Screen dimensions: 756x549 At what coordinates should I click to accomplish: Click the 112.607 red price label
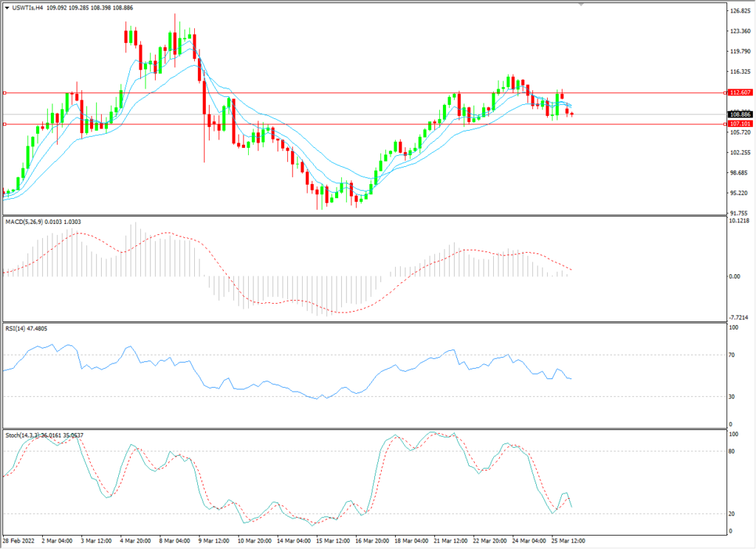tap(739, 93)
